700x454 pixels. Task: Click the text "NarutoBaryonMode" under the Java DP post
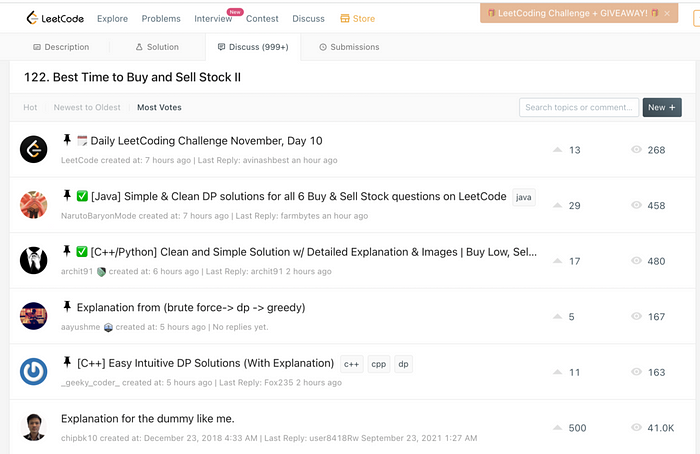[98, 216]
